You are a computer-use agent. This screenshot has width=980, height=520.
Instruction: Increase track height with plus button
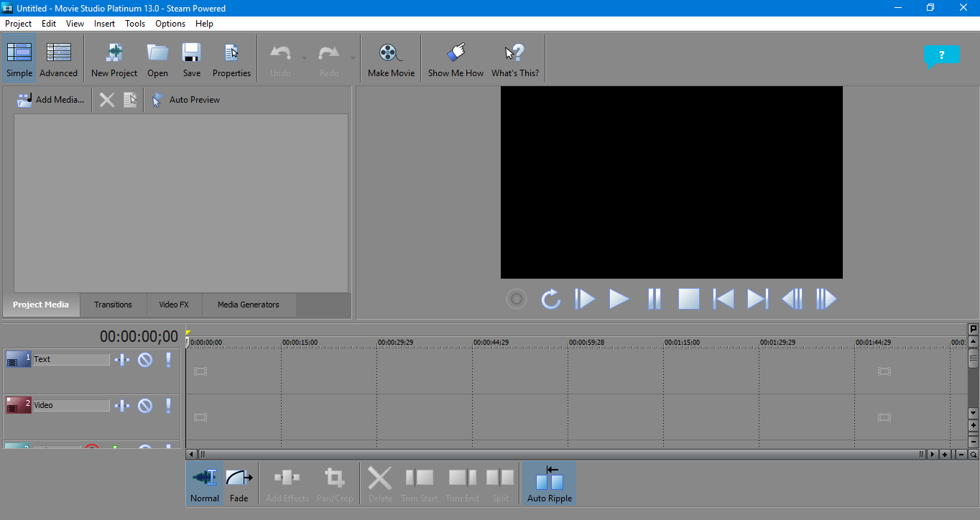[x=974, y=425]
